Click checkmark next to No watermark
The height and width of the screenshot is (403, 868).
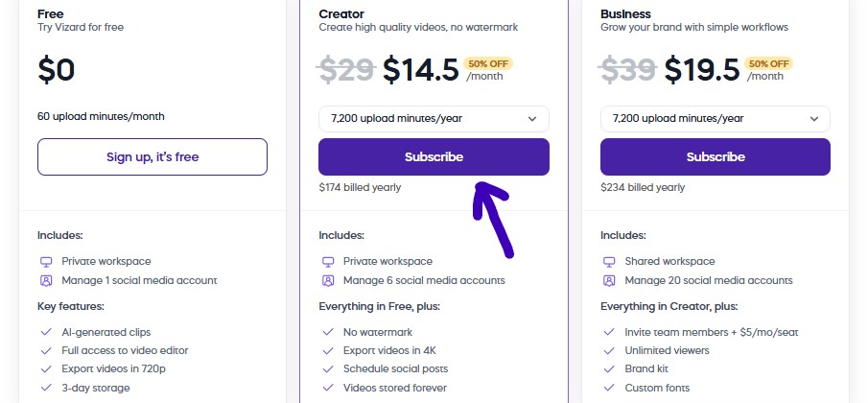[x=328, y=332]
